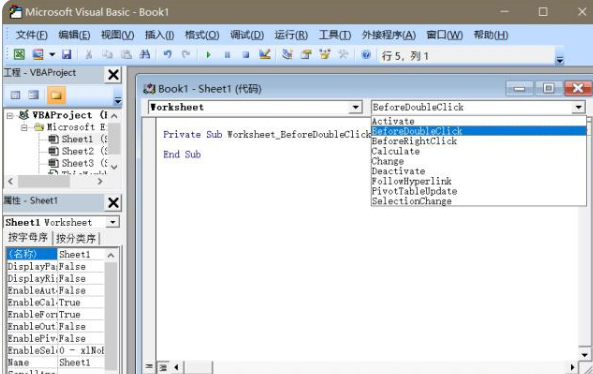
Task: Open the 调试(D) menu
Action: 247,35
